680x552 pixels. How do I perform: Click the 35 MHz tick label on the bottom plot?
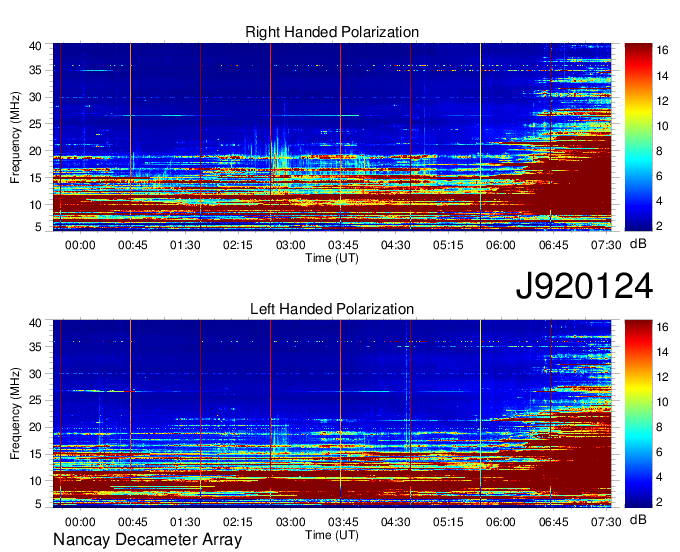click(35, 347)
